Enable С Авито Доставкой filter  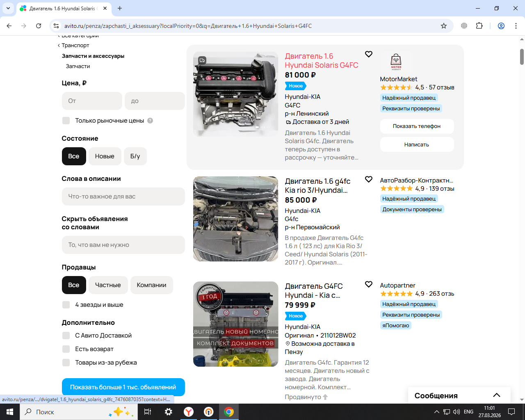tap(66, 336)
